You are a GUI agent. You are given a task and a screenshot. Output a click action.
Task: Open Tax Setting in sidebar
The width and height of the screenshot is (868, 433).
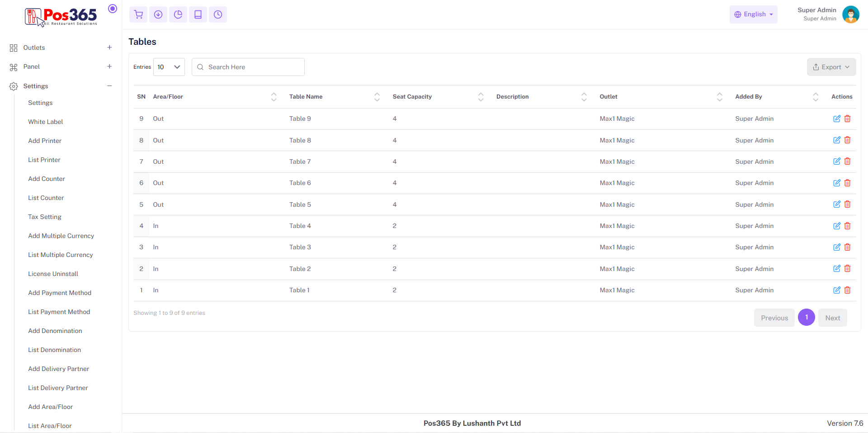45,217
